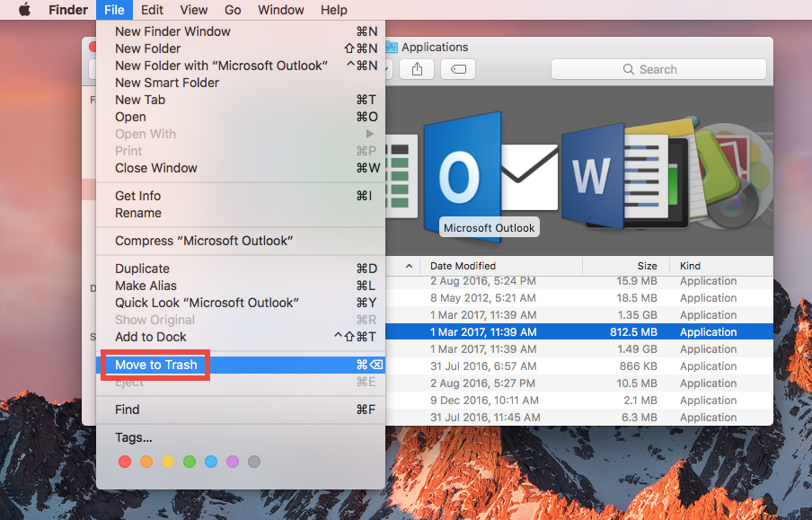812x520 pixels.
Task: Click the Edit Tags icon in the toolbar
Action: (457, 69)
